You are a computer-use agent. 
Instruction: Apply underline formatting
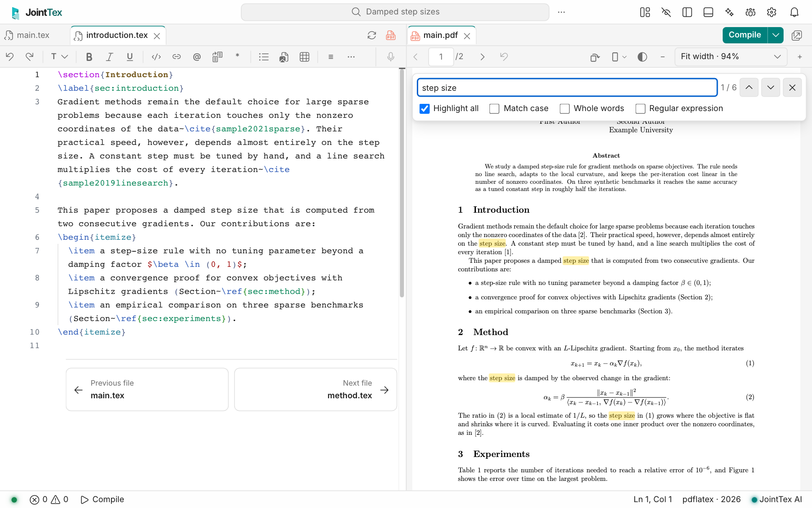[x=130, y=56]
